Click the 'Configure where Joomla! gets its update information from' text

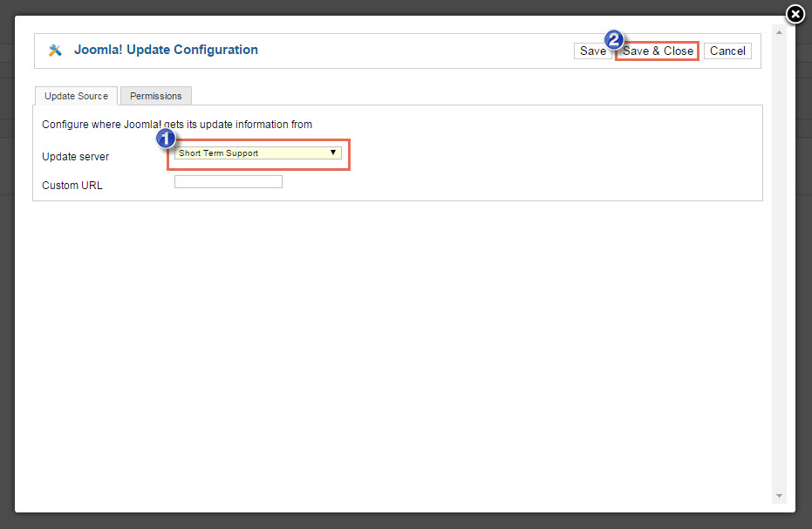pyautogui.click(x=177, y=125)
